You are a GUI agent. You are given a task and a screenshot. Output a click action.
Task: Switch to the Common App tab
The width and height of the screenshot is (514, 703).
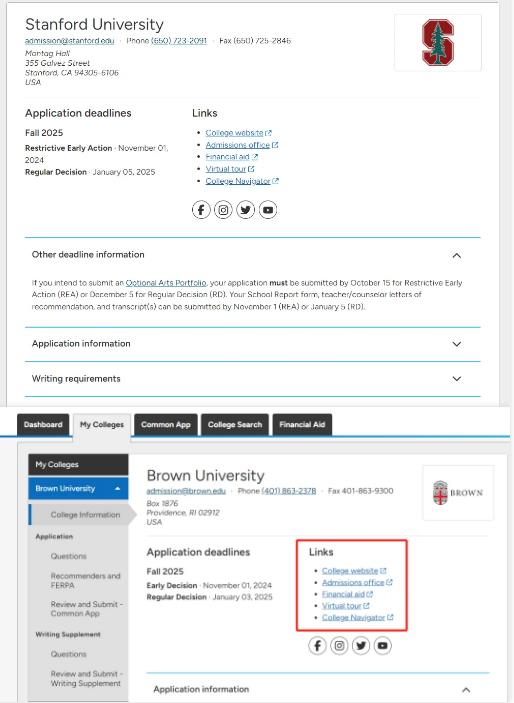166,425
